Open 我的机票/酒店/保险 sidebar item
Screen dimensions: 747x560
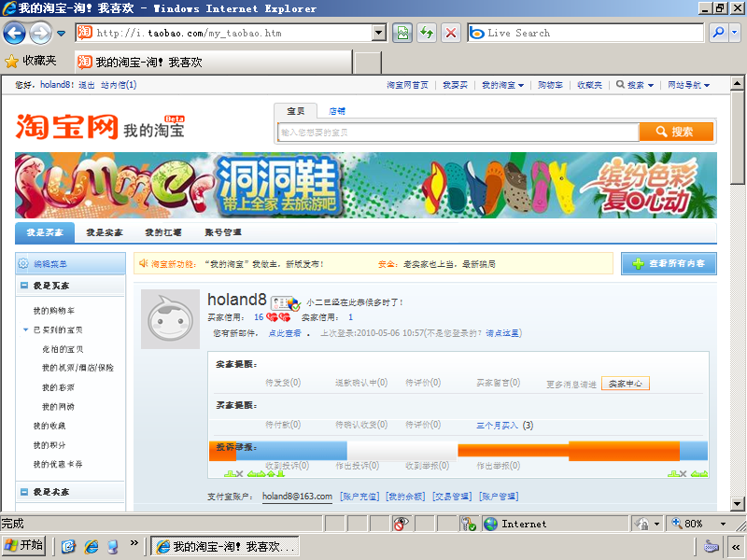click(x=78, y=368)
